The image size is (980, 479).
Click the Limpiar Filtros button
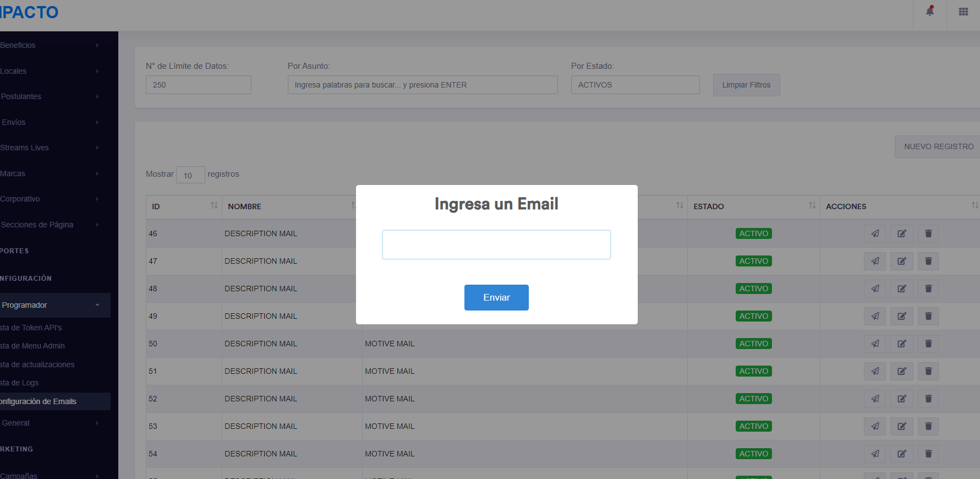point(746,85)
